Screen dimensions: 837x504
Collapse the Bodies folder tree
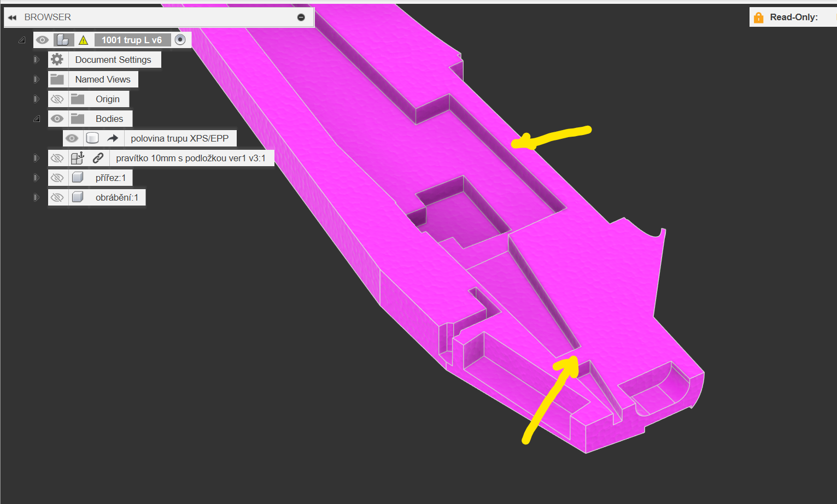36,119
